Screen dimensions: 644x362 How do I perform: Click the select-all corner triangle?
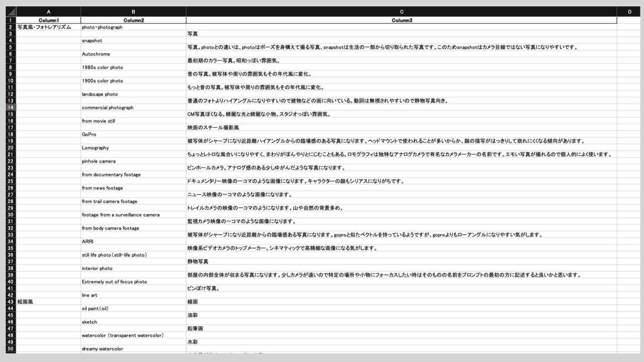pos(11,12)
